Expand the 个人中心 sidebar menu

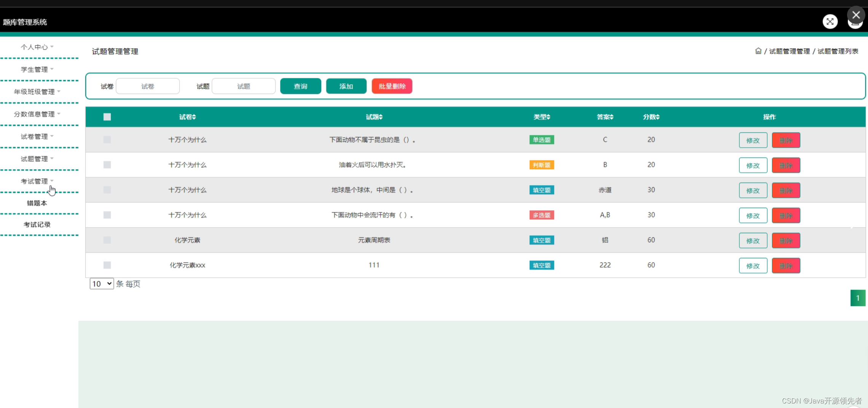[x=37, y=47]
